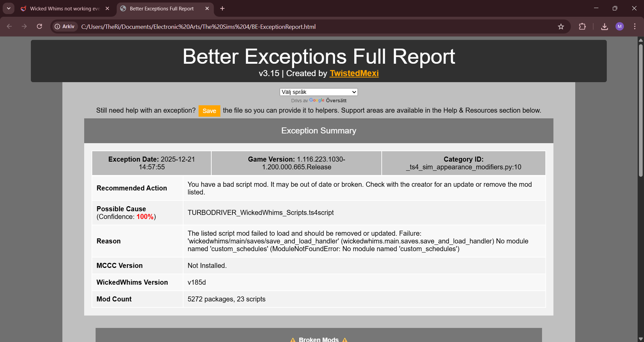The width and height of the screenshot is (644, 342).
Task: Select the Better Exceptions Full Report tab
Action: coord(162,9)
